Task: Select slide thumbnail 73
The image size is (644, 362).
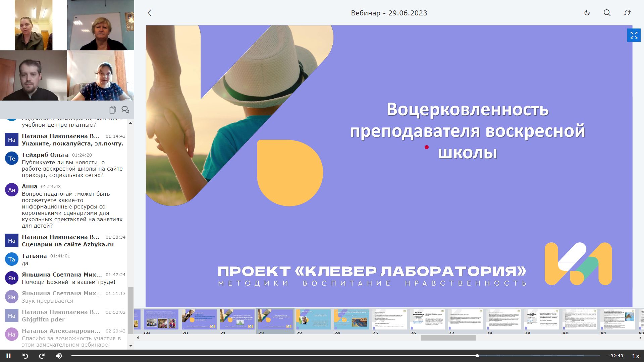Action: tap(313, 319)
